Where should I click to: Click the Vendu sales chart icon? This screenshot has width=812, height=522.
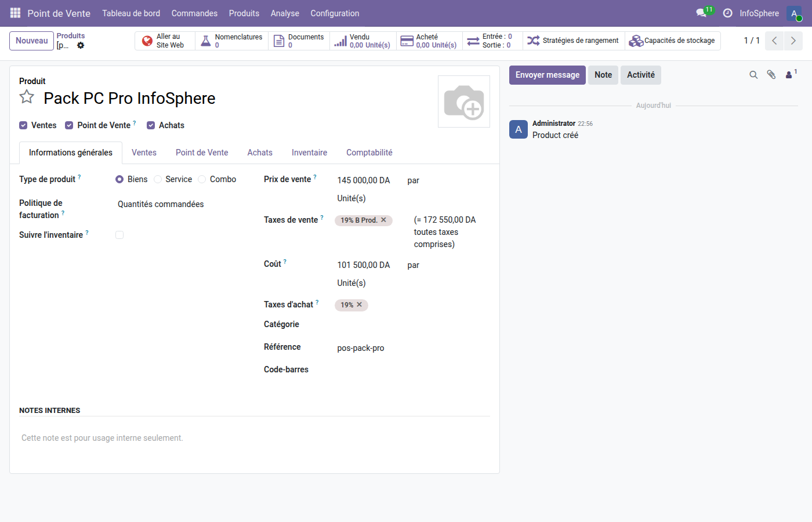click(x=340, y=41)
